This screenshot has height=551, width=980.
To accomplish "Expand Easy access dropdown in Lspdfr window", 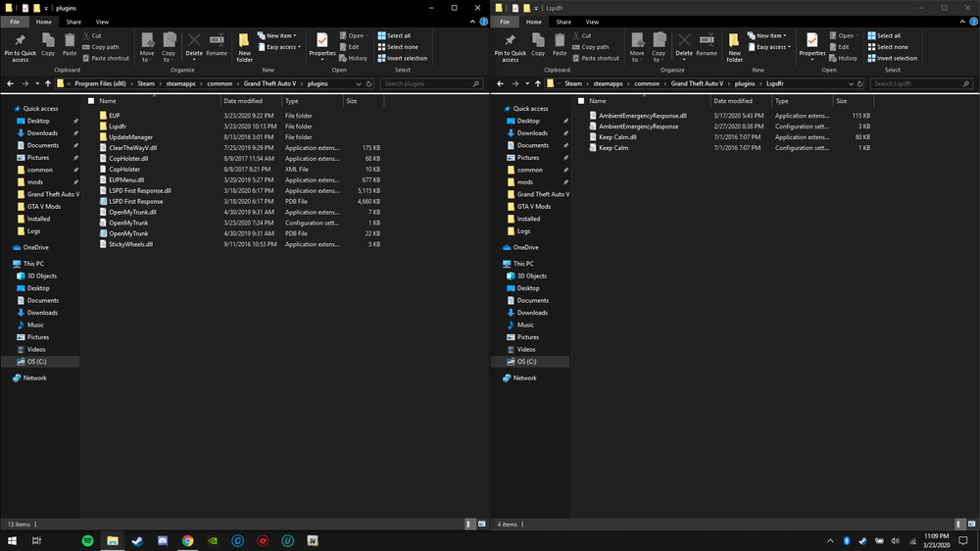I will tap(770, 47).
